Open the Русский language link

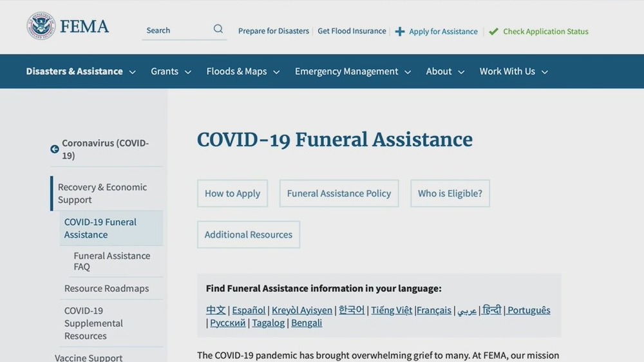[227, 323]
